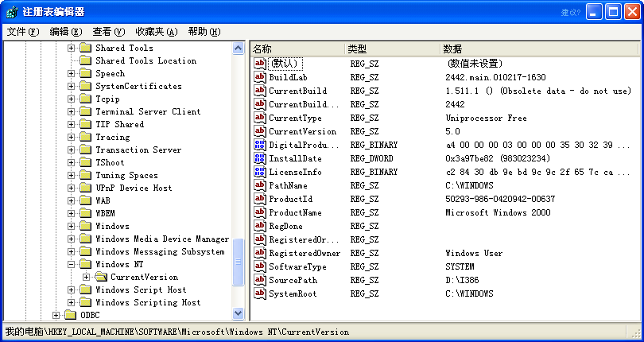Viewport: 644px width, 342px height.
Task: Select the WAB registry key
Action: 103,200
